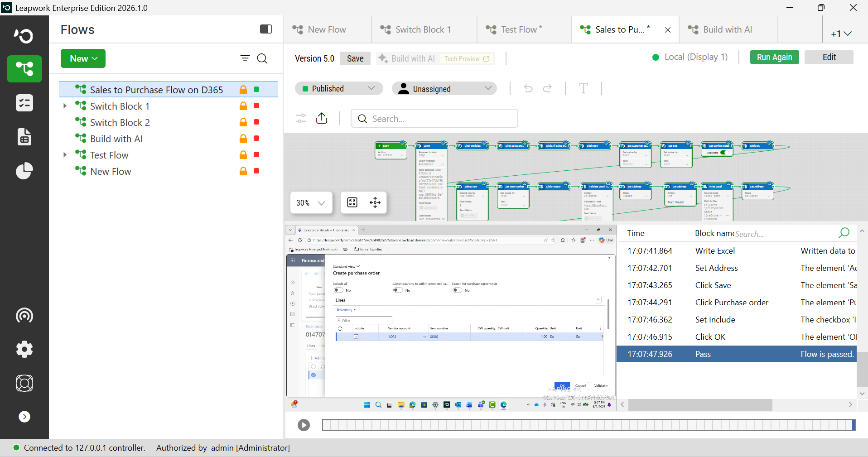868x457 pixels.
Task: Toggle the Flows panel layout icon
Action: point(266,29)
